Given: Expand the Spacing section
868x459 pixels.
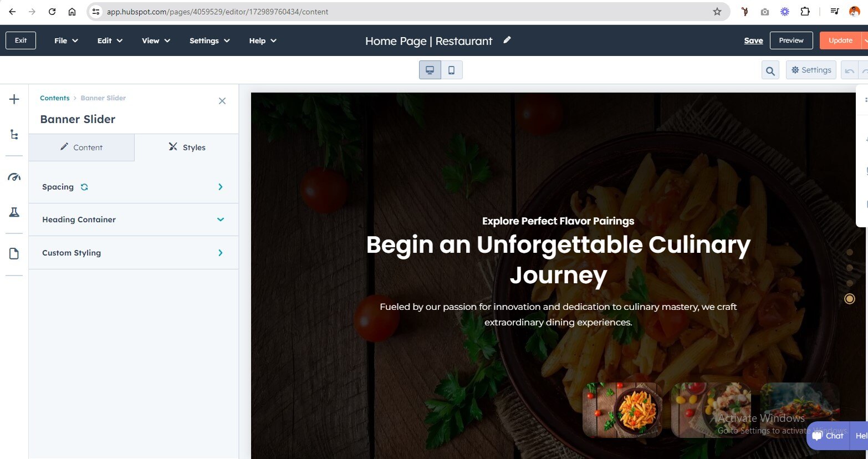Looking at the screenshot, I should pyautogui.click(x=134, y=187).
